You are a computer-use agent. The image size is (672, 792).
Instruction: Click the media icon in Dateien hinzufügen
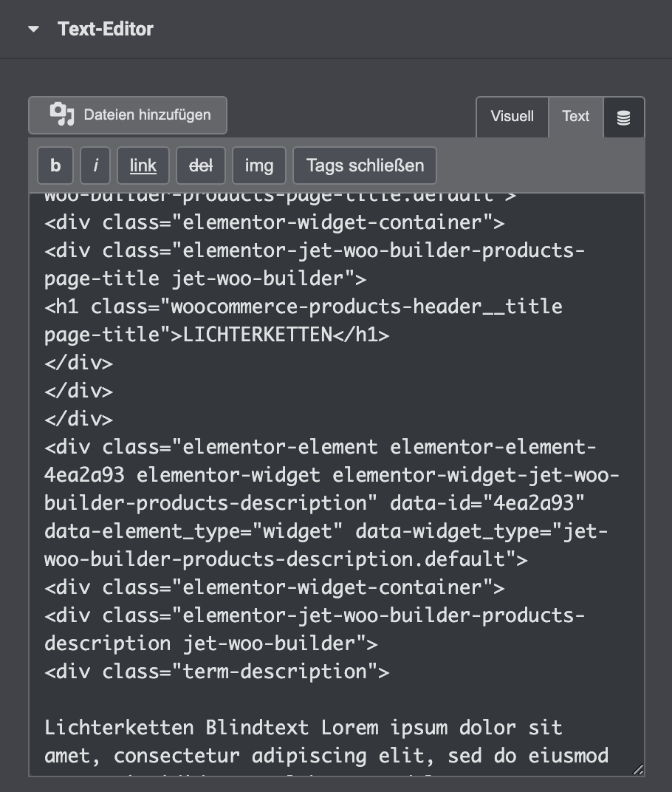tap(62, 115)
